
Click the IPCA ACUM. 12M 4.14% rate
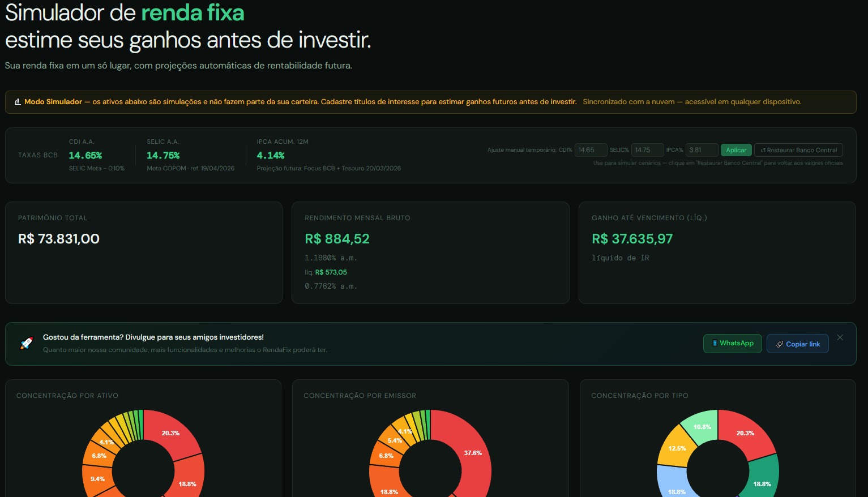[271, 156]
